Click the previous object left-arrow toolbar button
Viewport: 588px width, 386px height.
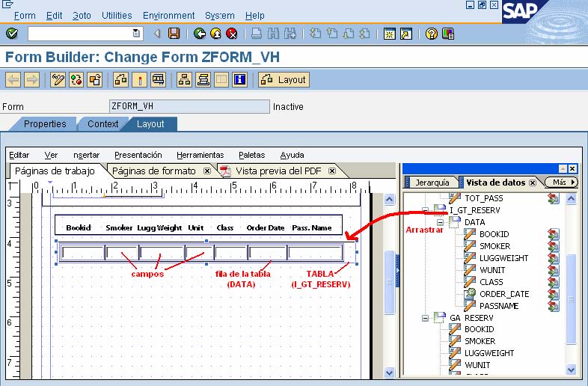(x=13, y=79)
